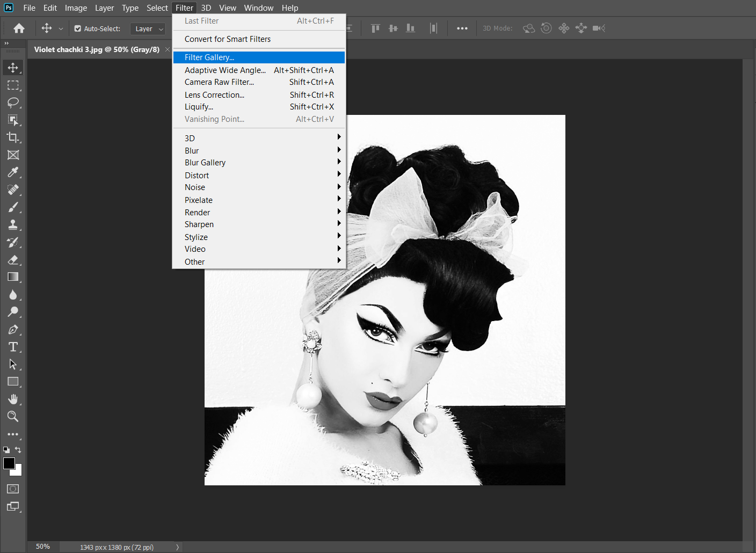Image resolution: width=756 pixels, height=553 pixels.
Task: Open more align options three dots
Action: 462,28
